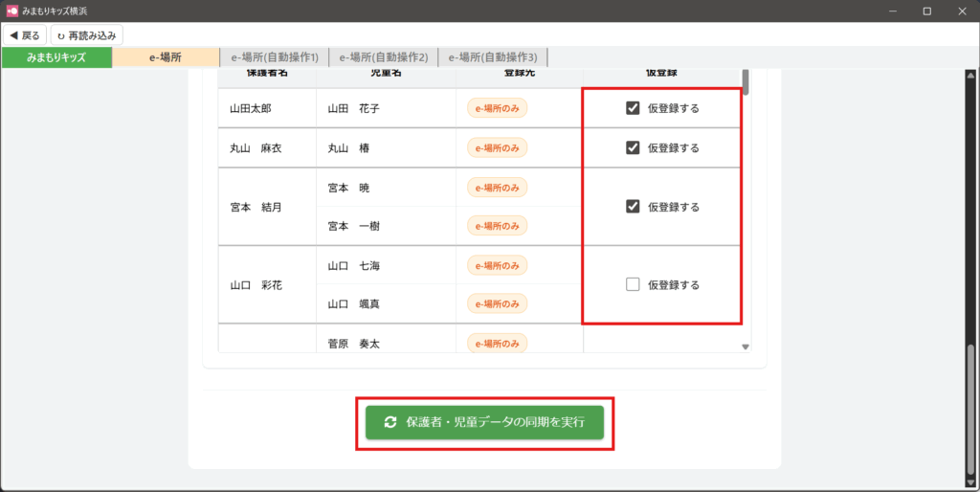Open the e-場所(自動操作2) tab

pyautogui.click(x=383, y=57)
